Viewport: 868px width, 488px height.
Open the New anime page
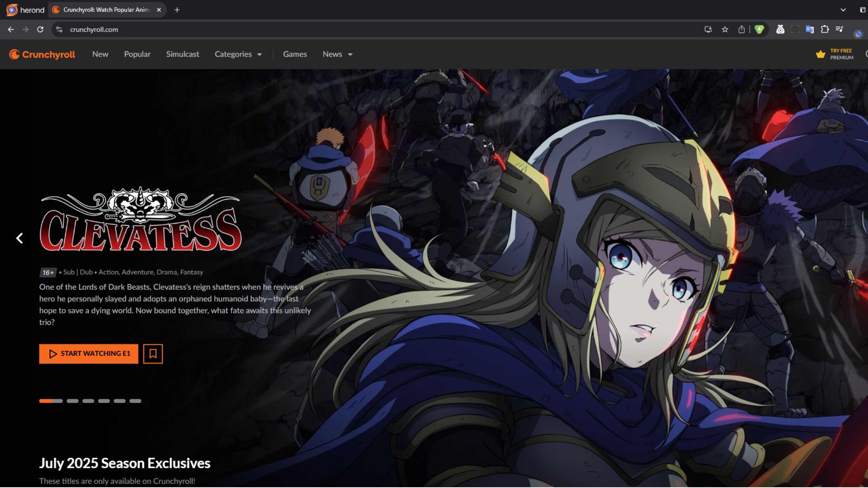100,54
